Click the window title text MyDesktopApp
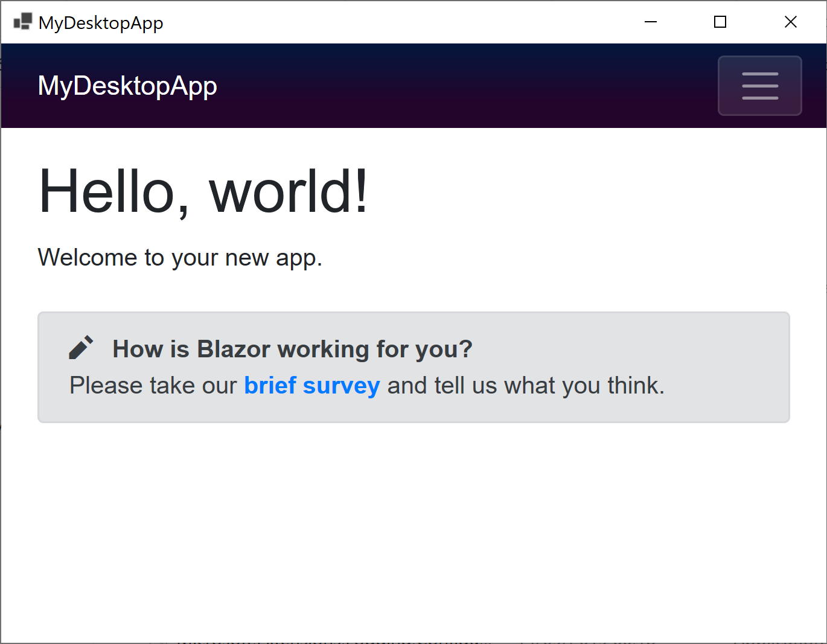This screenshot has height=644, width=827. 101,23
